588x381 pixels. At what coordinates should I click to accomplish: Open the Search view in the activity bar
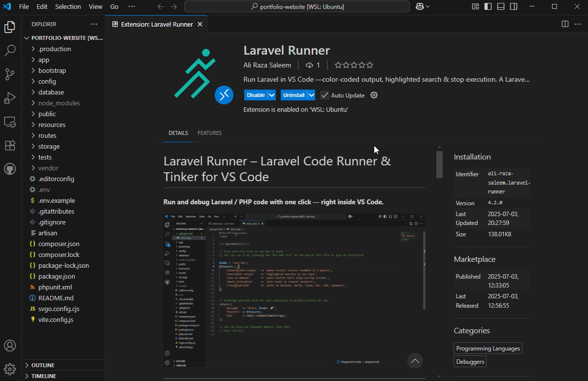tap(10, 51)
